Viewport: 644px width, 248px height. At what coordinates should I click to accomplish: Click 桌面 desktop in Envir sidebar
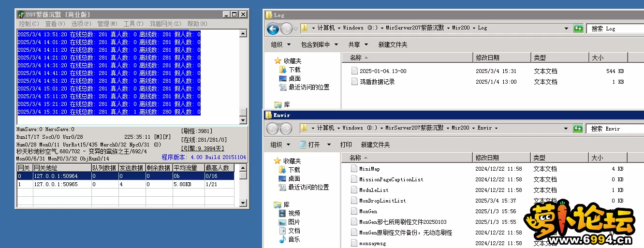tap(294, 178)
